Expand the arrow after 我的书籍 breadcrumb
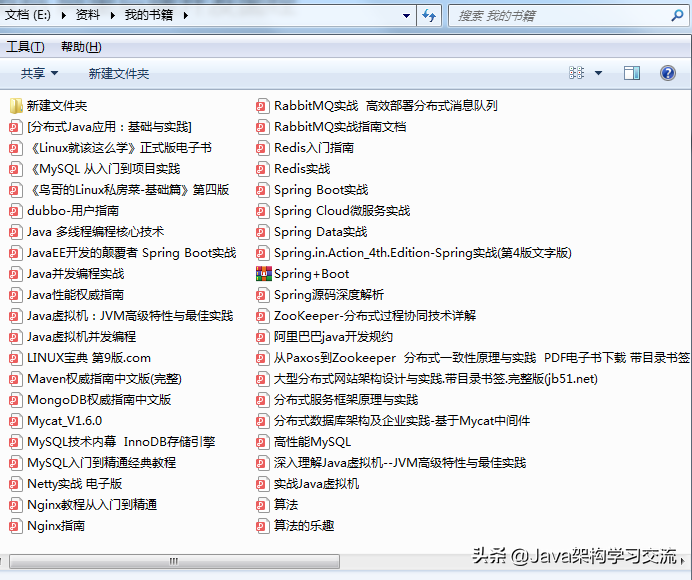 (x=186, y=15)
